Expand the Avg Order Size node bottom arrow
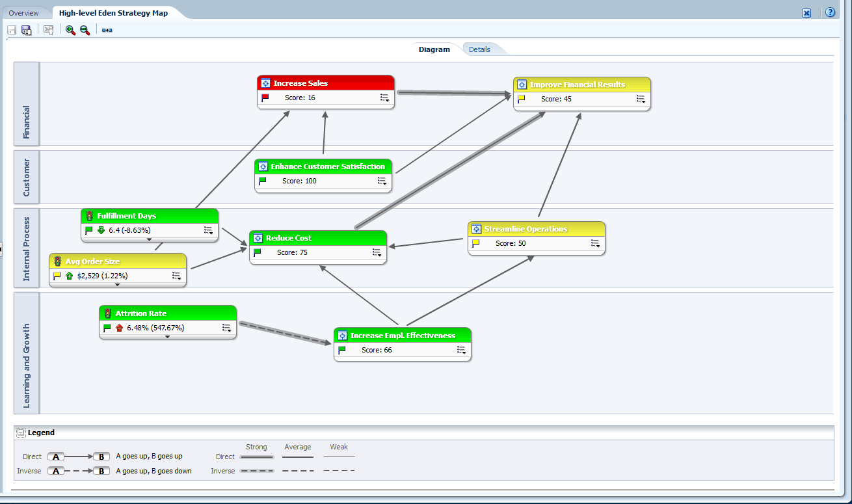Image resolution: width=852 pixels, height=504 pixels. pyautogui.click(x=118, y=285)
